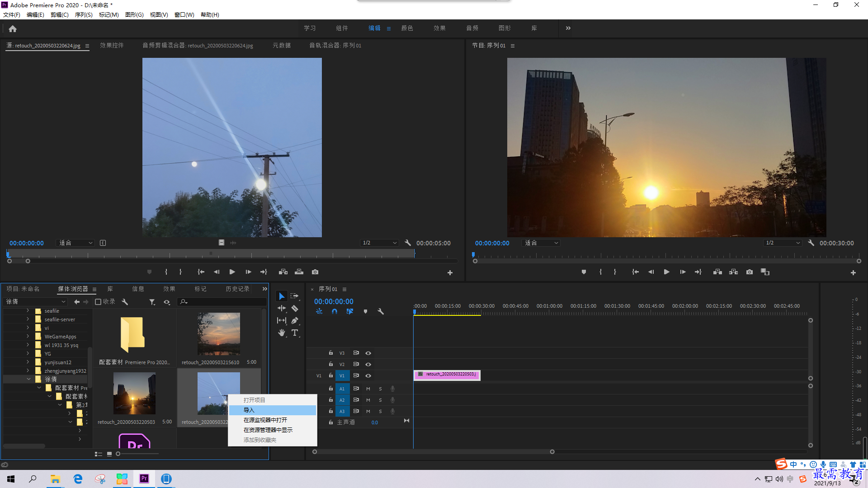Collapse the 徐倩 folder
Viewport: 868px width, 488px height.
28,379
